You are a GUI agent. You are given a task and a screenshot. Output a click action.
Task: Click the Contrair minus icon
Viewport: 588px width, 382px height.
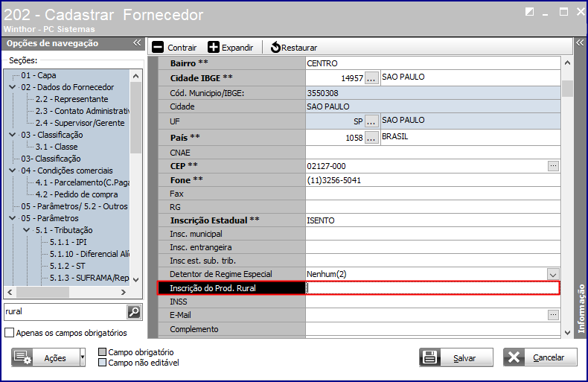158,47
